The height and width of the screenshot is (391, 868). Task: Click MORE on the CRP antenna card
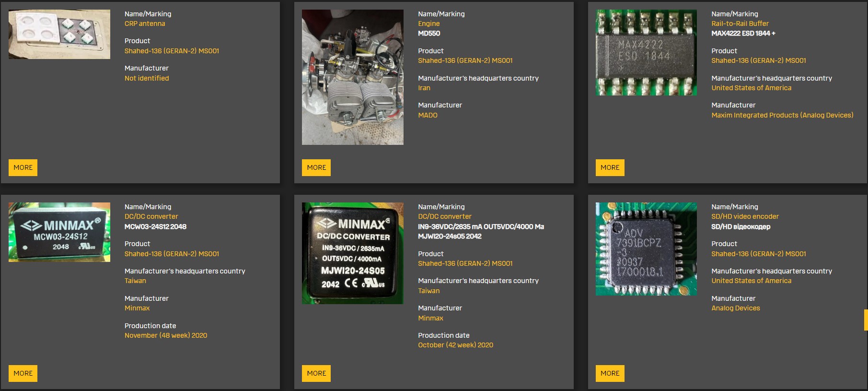coord(23,167)
